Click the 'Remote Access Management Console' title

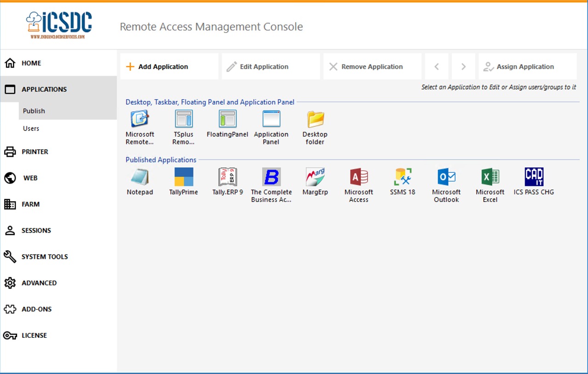tap(211, 27)
